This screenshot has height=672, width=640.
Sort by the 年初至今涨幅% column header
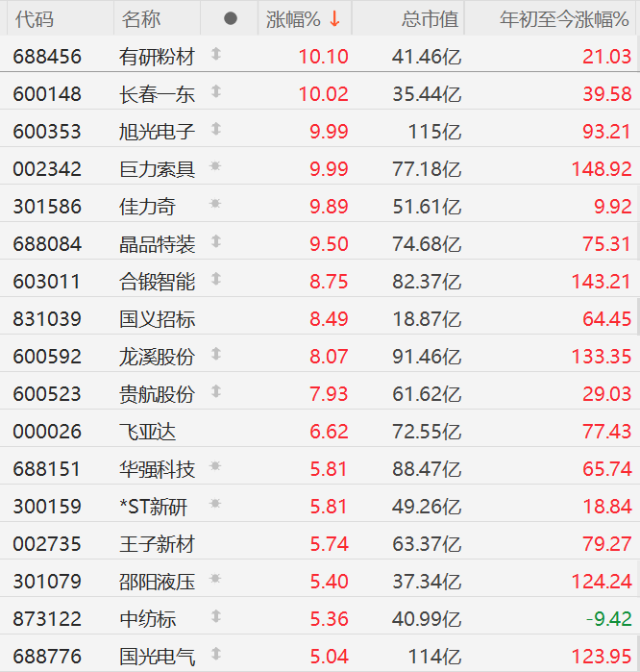(x=564, y=19)
